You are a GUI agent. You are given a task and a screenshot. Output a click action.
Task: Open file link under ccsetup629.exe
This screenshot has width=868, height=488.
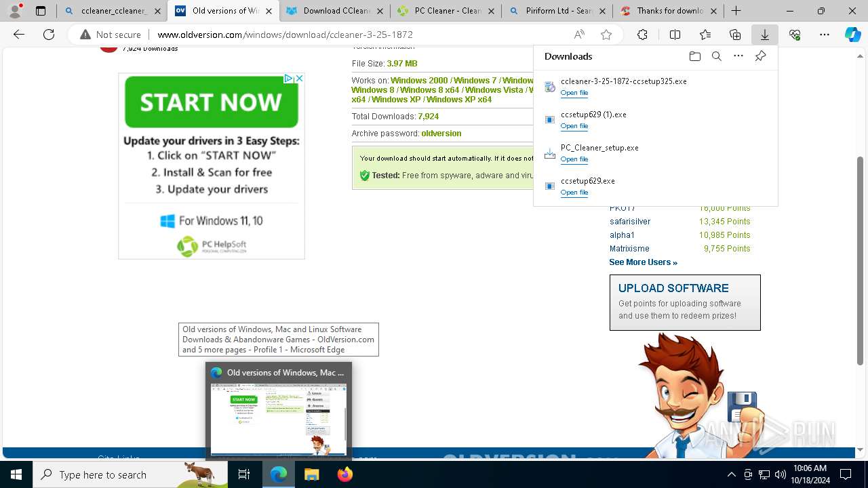click(x=574, y=192)
